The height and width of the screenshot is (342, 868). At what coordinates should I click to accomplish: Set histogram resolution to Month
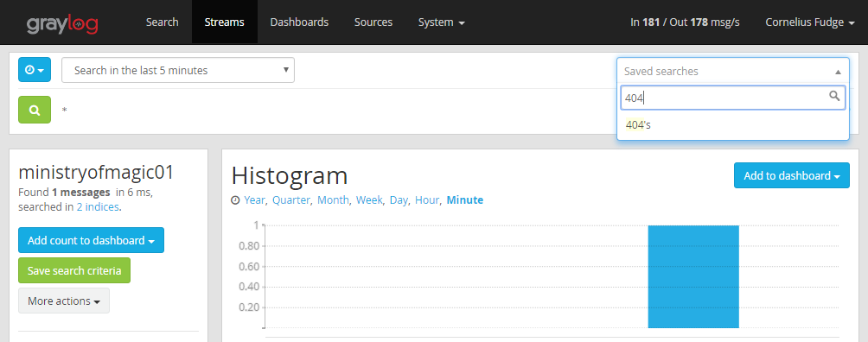coord(332,200)
